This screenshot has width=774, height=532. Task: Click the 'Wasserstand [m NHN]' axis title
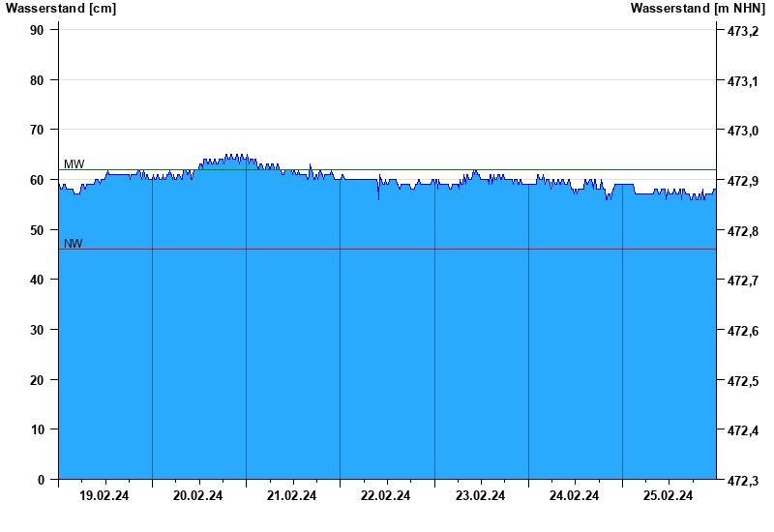(x=698, y=9)
